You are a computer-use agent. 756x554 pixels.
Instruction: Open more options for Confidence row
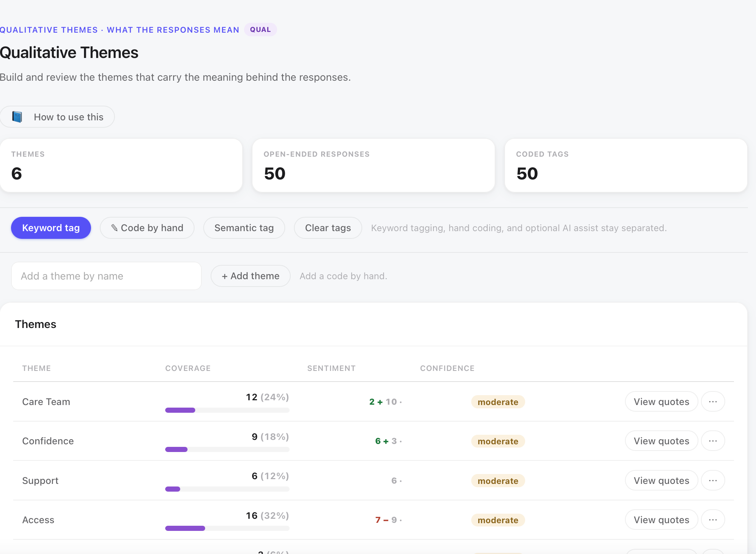pos(713,441)
